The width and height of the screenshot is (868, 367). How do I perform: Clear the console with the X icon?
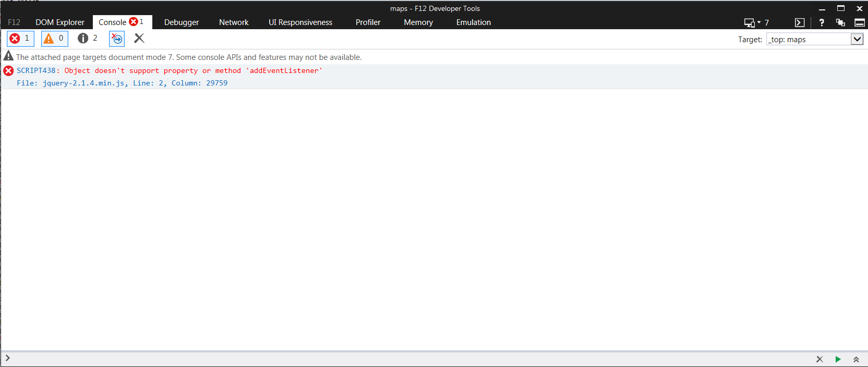click(139, 38)
